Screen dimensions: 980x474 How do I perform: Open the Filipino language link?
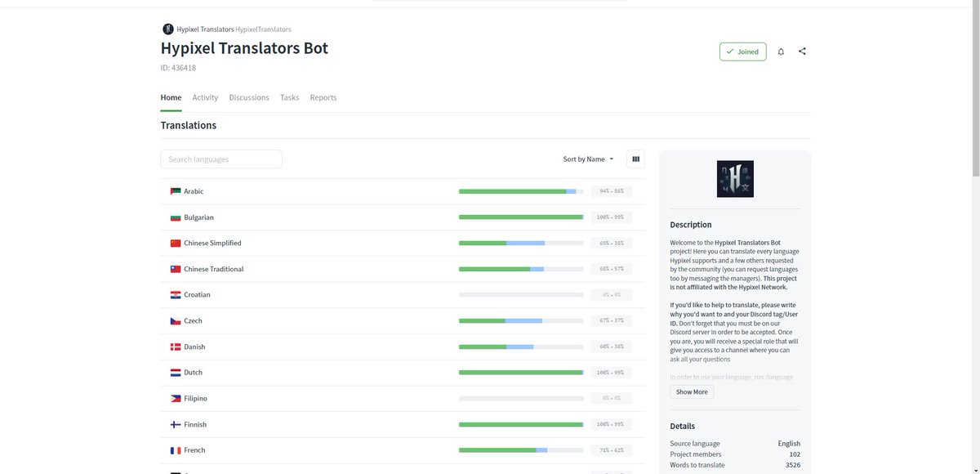click(195, 399)
